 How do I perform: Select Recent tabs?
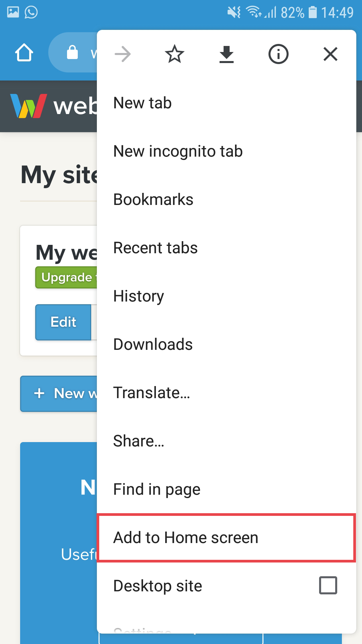pos(156,248)
